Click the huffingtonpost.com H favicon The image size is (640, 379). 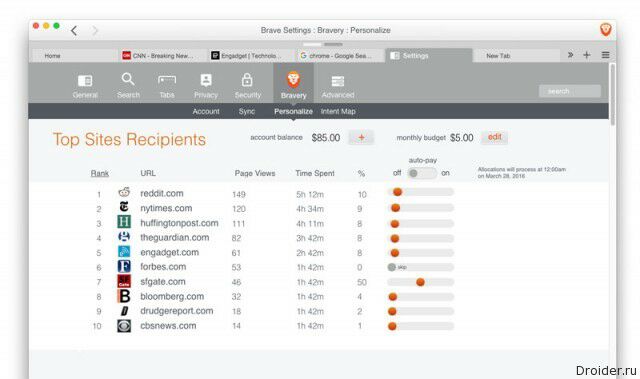tap(124, 222)
